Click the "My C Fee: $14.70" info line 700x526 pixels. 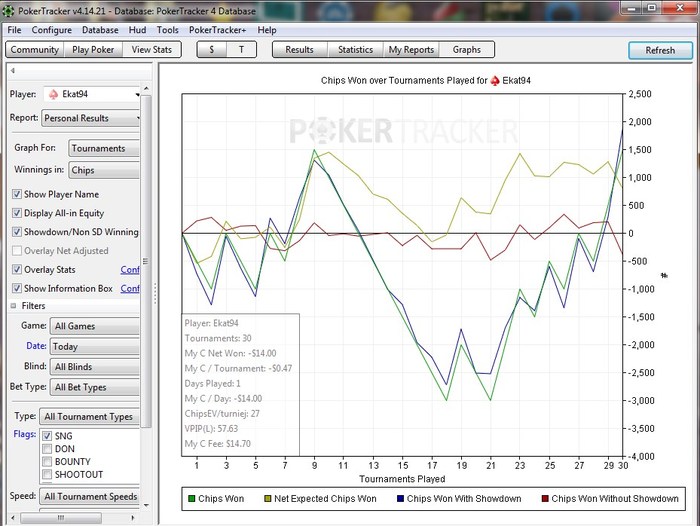217,444
